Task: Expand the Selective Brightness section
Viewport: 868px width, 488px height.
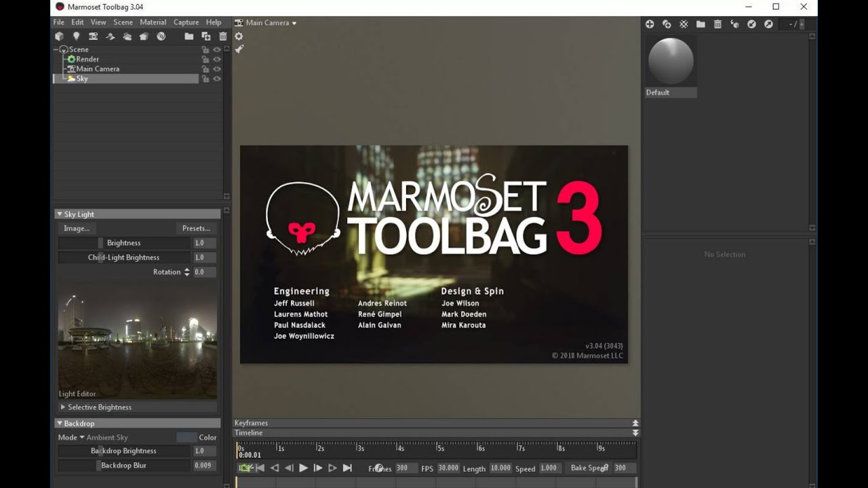Action: 63,407
